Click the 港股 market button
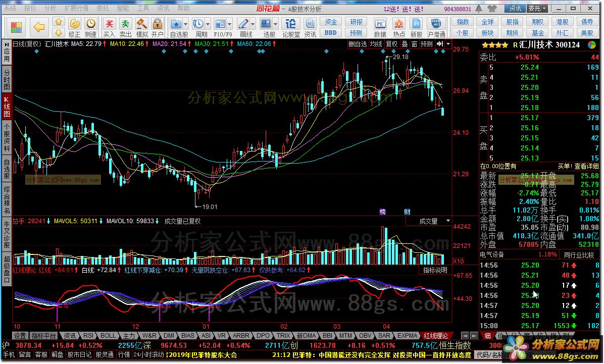Viewport: 604px width, 364px height. coord(562,22)
